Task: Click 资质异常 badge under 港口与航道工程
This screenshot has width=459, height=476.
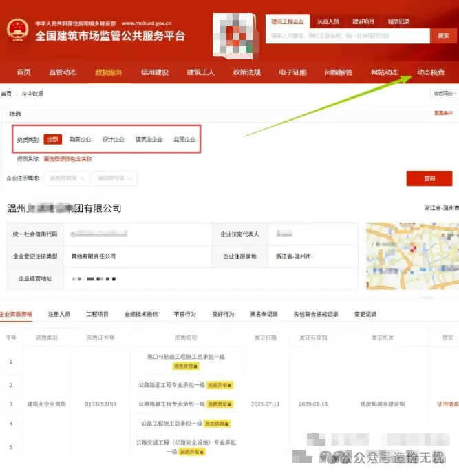Action: point(186,366)
